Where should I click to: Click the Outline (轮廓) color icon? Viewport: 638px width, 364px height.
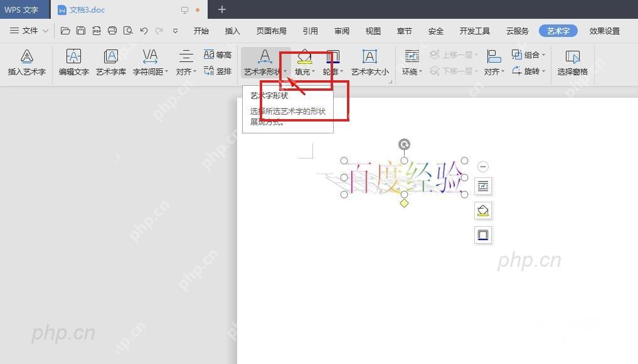point(333,57)
